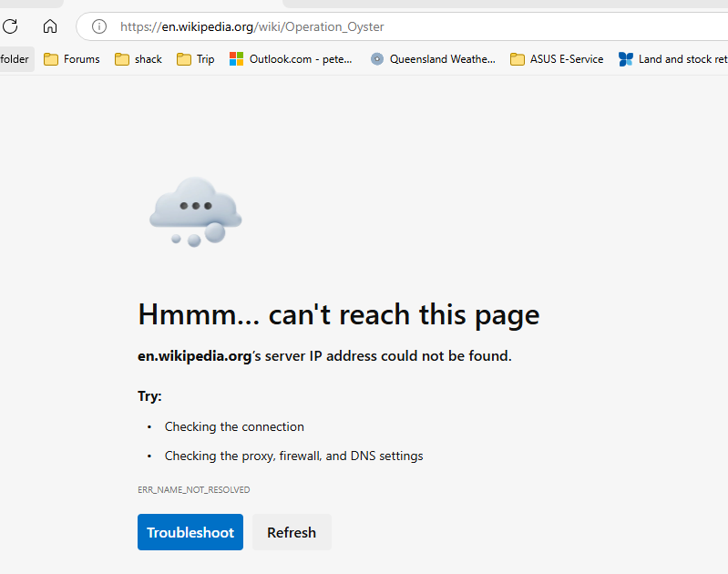Viewport: 728px width, 574px height.
Task: Expand the Forums bookmark folder
Action: click(72, 59)
